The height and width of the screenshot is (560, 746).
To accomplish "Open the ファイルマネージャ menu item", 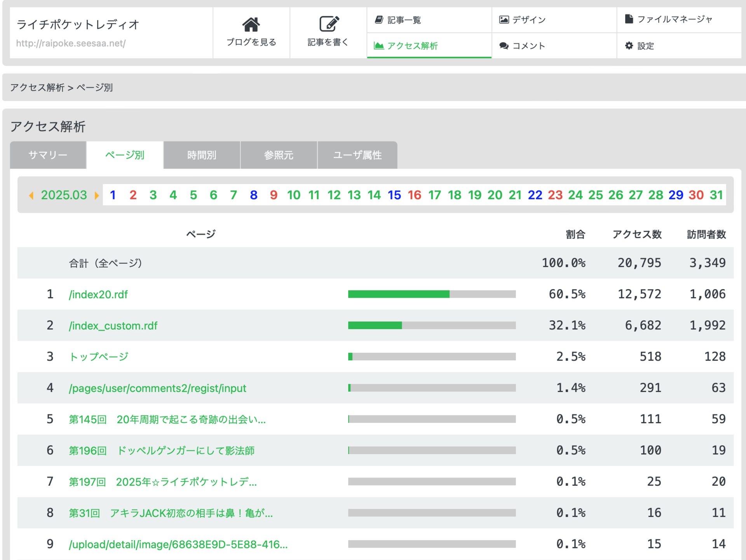I will coord(679,20).
